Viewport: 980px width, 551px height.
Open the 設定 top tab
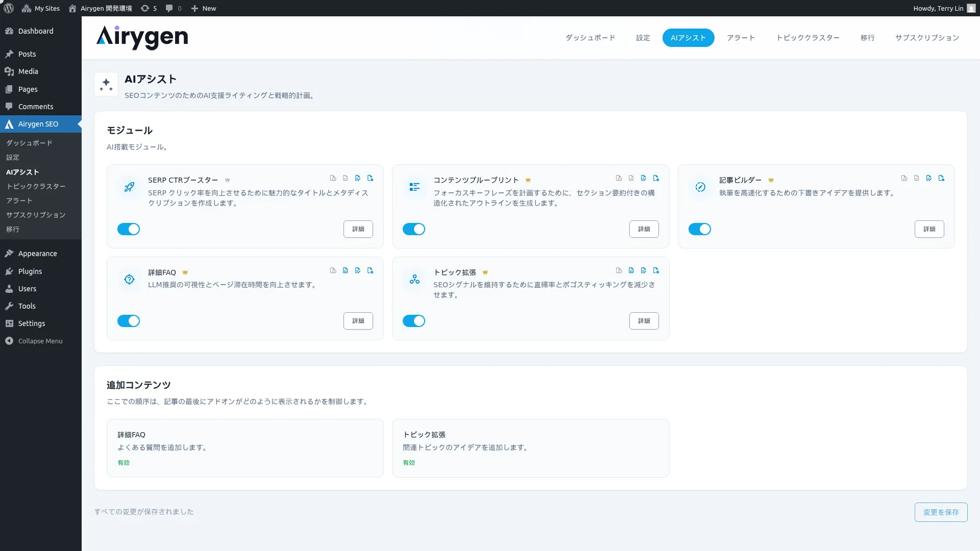tap(643, 38)
